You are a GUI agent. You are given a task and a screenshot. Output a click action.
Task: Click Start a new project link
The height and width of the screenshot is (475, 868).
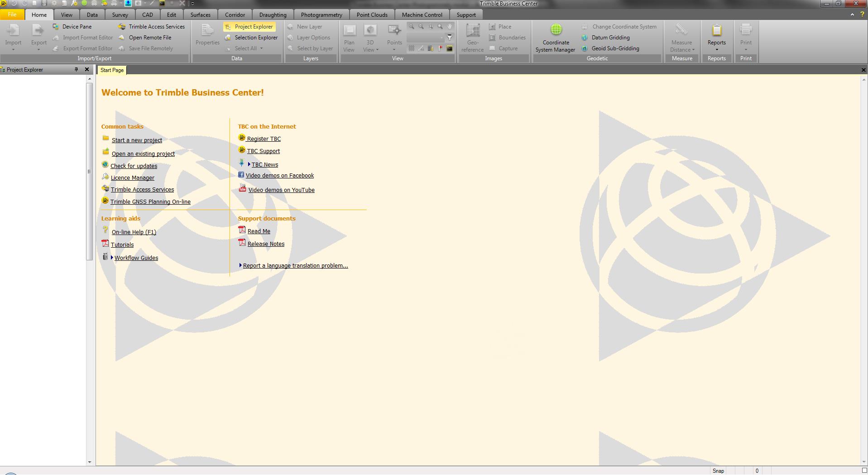tap(137, 140)
